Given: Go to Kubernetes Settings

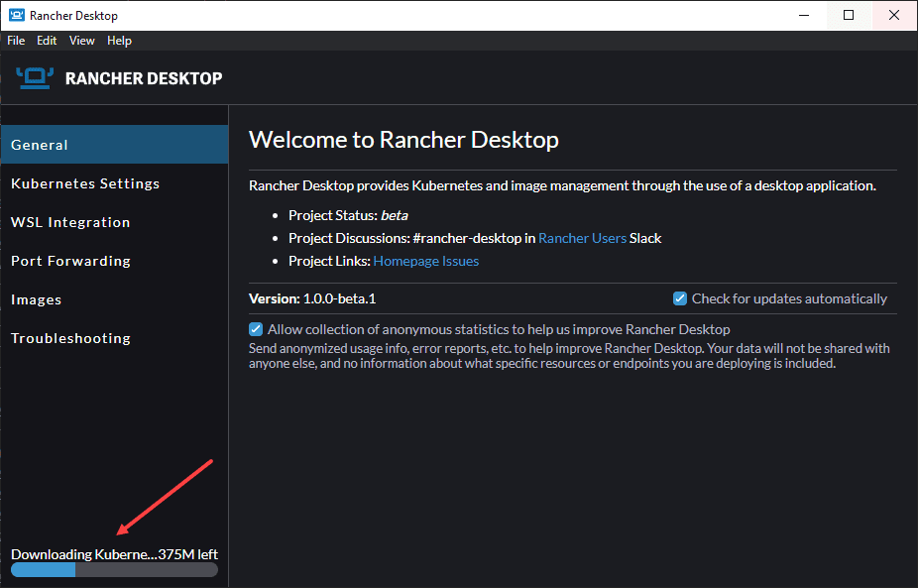Looking at the screenshot, I should click(x=115, y=183).
